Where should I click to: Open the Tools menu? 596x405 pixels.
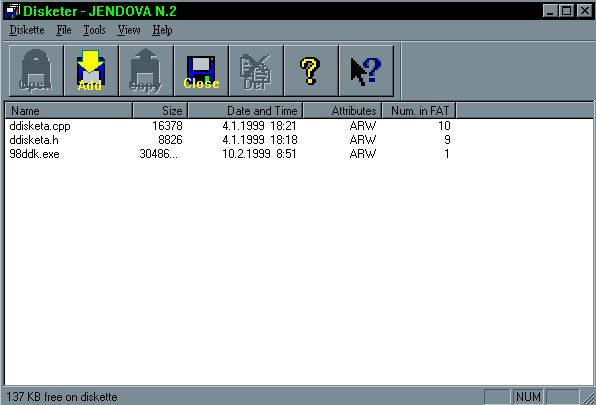pos(94,30)
